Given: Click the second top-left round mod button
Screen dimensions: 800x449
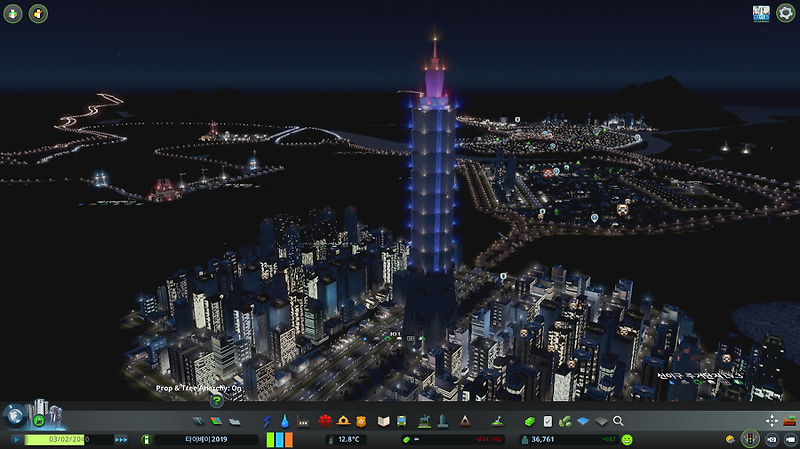Looking at the screenshot, I should [38, 13].
